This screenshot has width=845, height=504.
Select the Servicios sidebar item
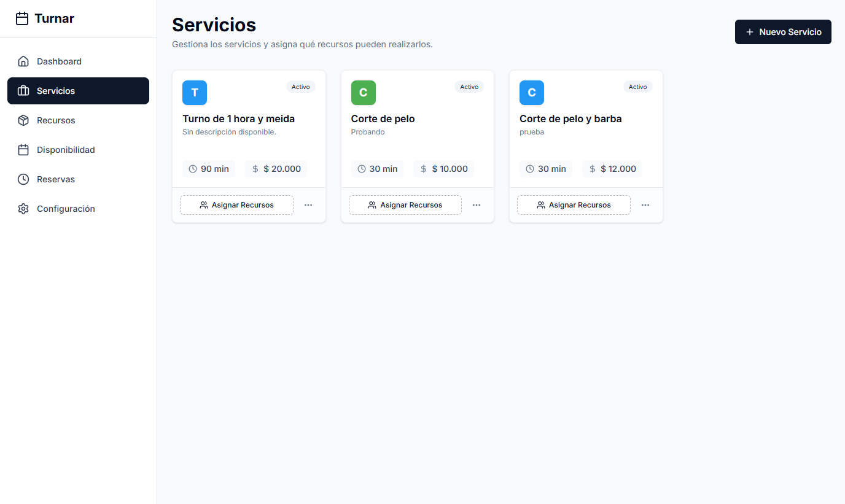78,91
